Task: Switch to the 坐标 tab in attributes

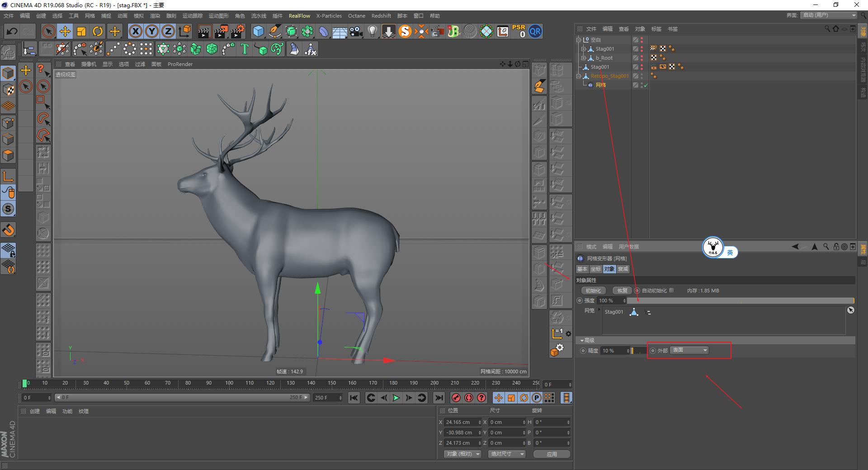Action: point(595,269)
